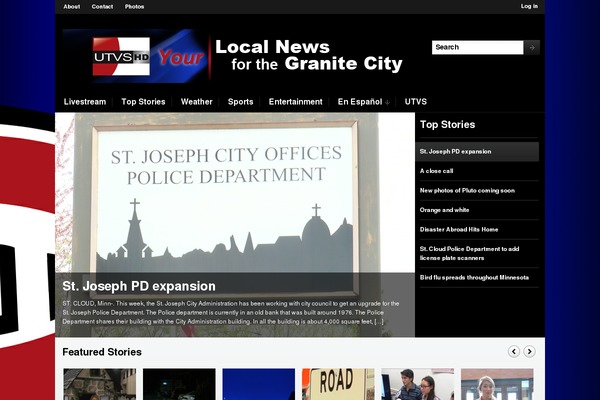The image size is (600, 400).
Task: Open the Top Stories nav item
Action: click(143, 102)
